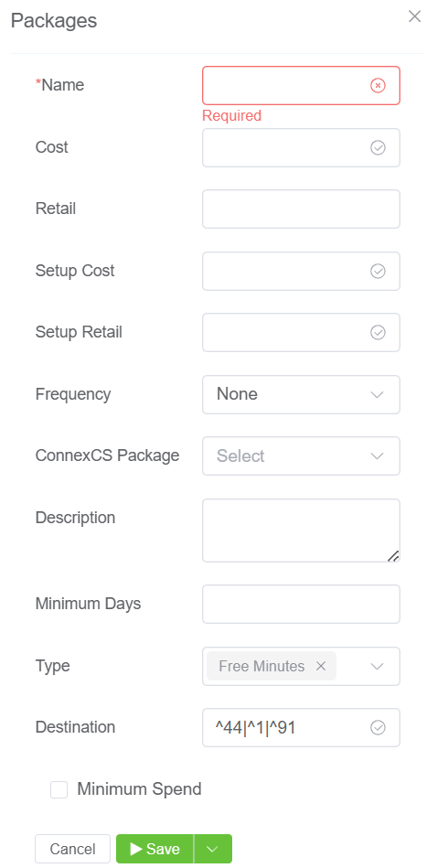Click the red error icon in Name field
This screenshot has width=437, height=868.
(x=378, y=85)
